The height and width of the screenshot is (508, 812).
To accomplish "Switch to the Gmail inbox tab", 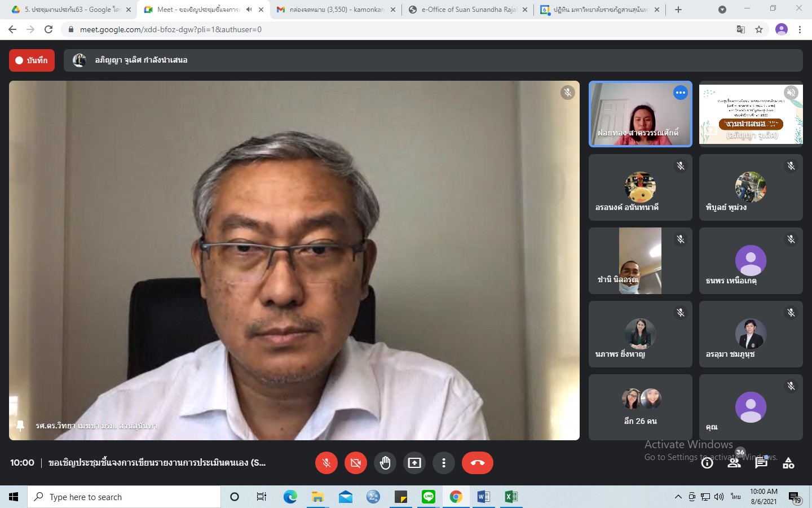I will (336, 10).
